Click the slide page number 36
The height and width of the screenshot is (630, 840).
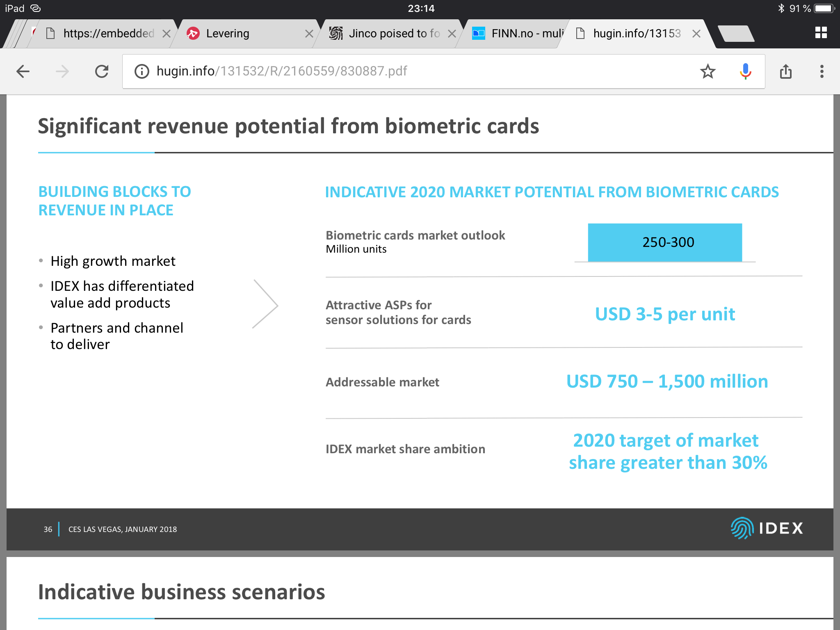[48, 530]
